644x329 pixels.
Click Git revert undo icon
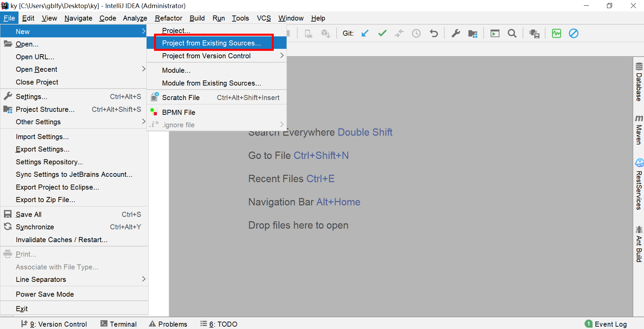click(x=434, y=33)
